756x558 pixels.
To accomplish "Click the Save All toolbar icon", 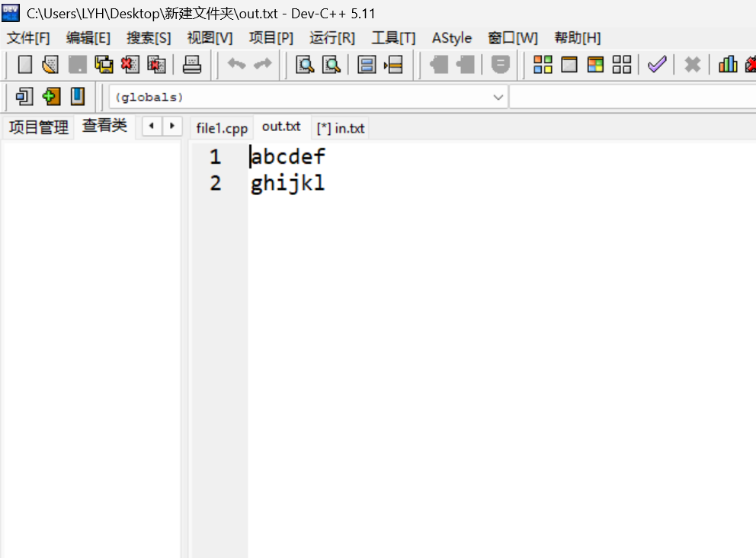I will pyautogui.click(x=104, y=64).
